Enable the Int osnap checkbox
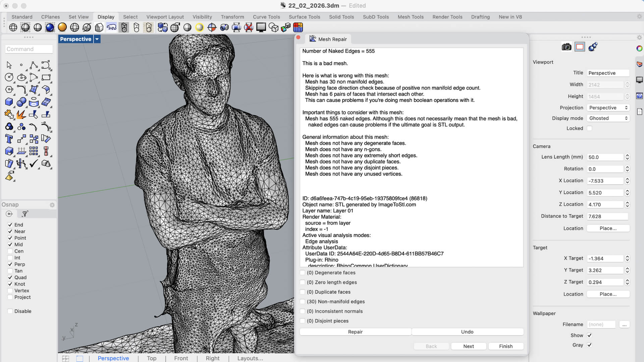 coord(10,257)
